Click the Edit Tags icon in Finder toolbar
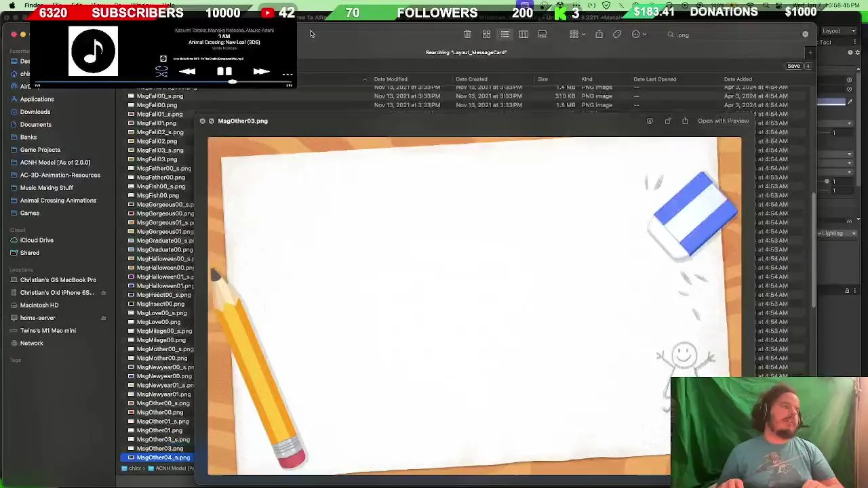 [617, 35]
